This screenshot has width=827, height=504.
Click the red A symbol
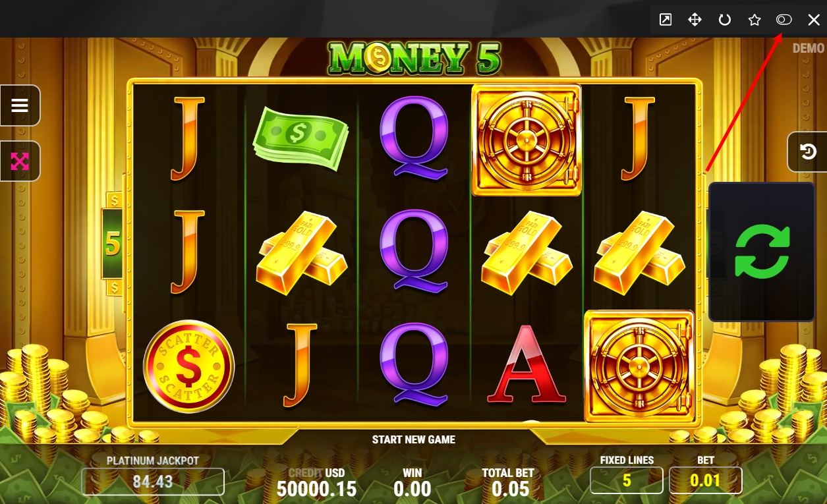[x=527, y=364]
